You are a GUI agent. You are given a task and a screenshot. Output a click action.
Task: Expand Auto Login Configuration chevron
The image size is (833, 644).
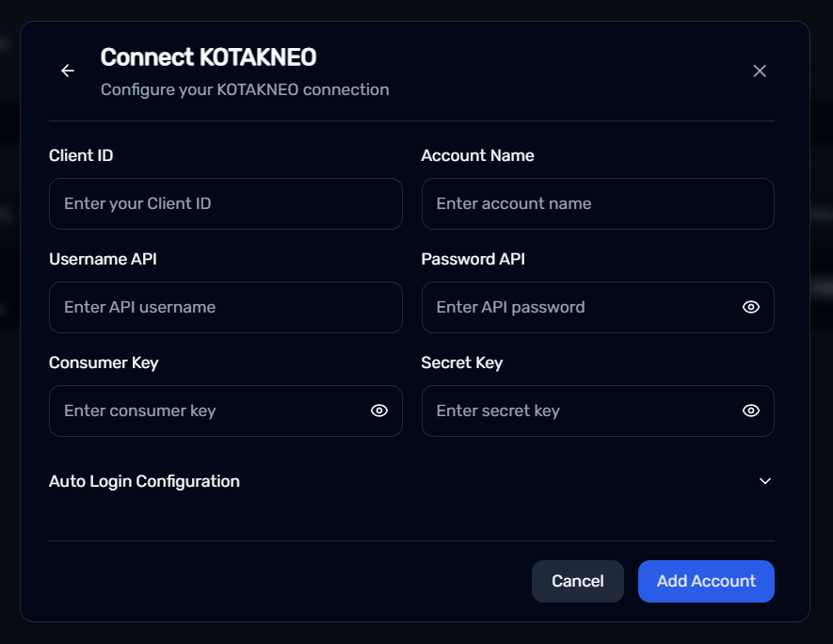point(765,481)
